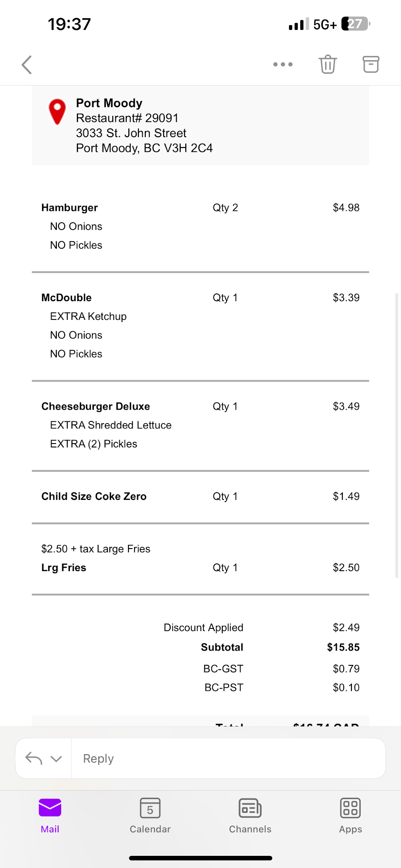Select the Hamburger item row

click(70, 208)
